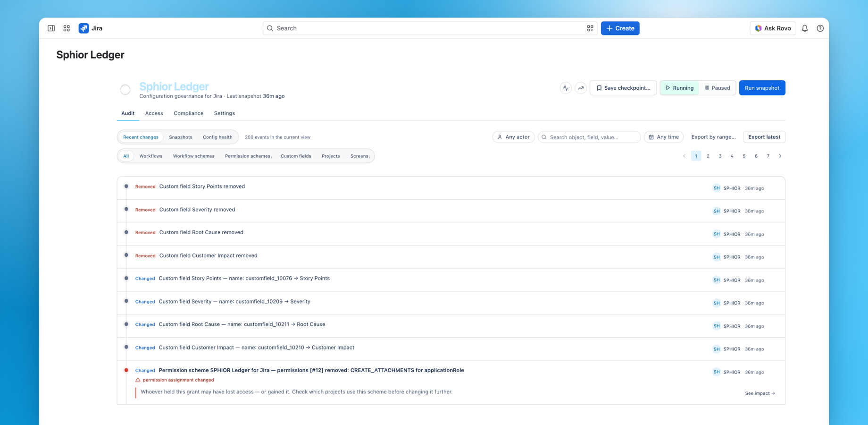Image resolution: width=868 pixels, height=425 pixels.
Task: Open the Any time date filter
Action: pyautogui.click(x=663, y=137)
